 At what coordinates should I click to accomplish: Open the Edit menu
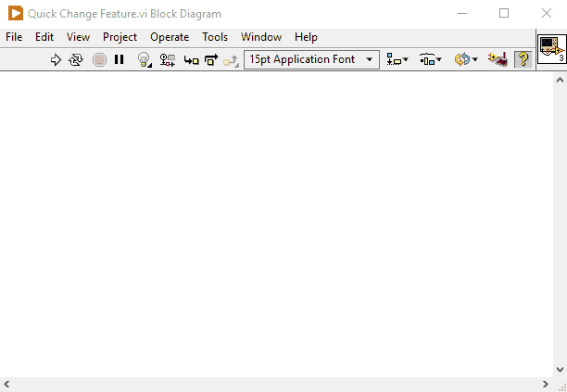44,37
